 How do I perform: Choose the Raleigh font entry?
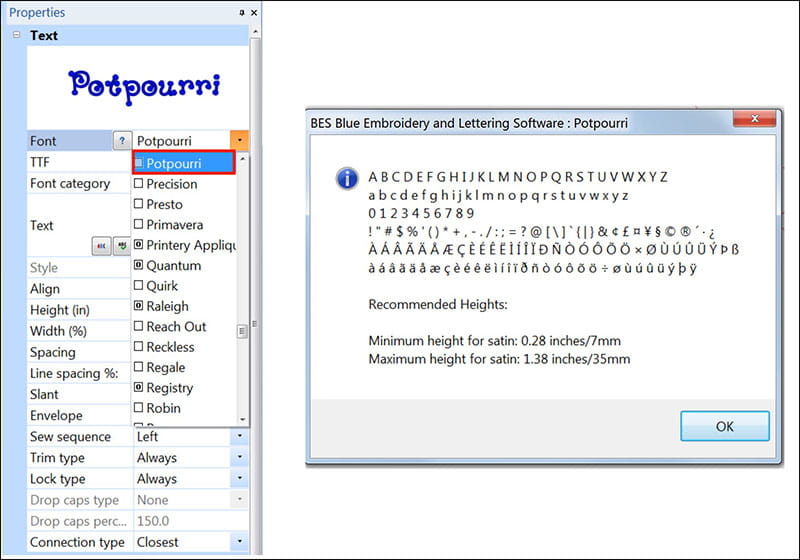click(166, 306)
